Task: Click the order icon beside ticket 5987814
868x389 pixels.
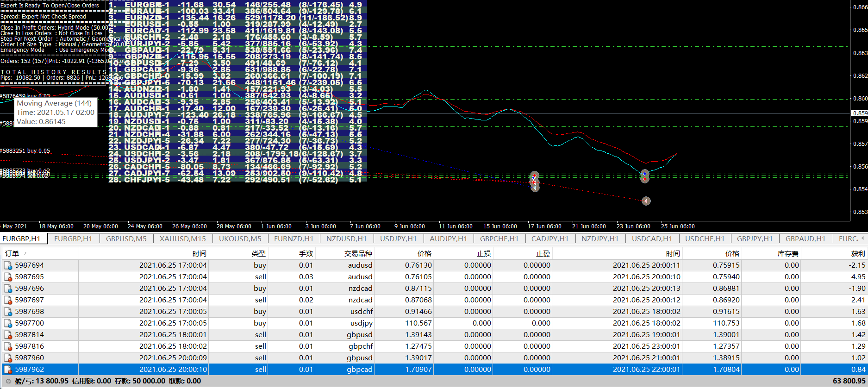Action: pos(8,335)
